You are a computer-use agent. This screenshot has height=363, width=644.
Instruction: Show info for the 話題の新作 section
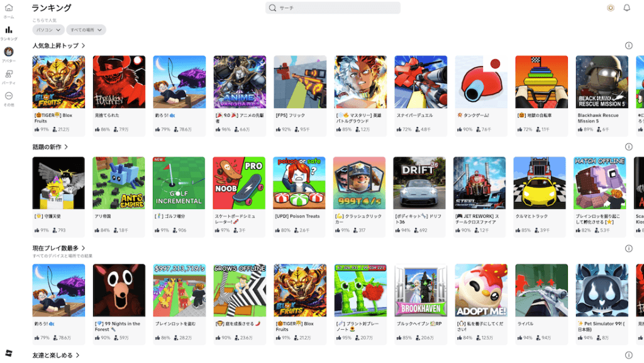[x=628, y=147]
